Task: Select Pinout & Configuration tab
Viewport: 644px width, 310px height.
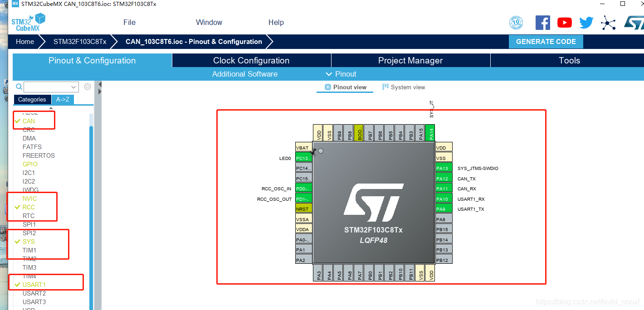Action: (x=92, y=60)
